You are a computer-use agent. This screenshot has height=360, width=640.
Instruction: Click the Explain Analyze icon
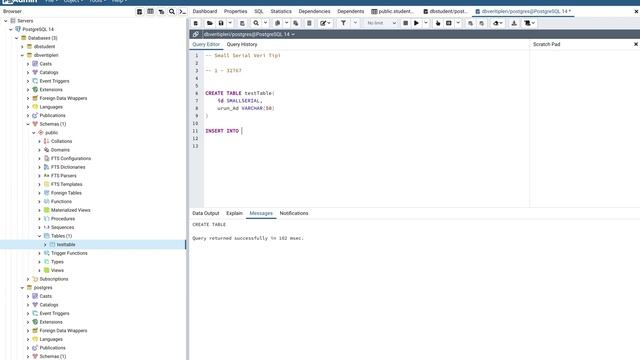449,23
